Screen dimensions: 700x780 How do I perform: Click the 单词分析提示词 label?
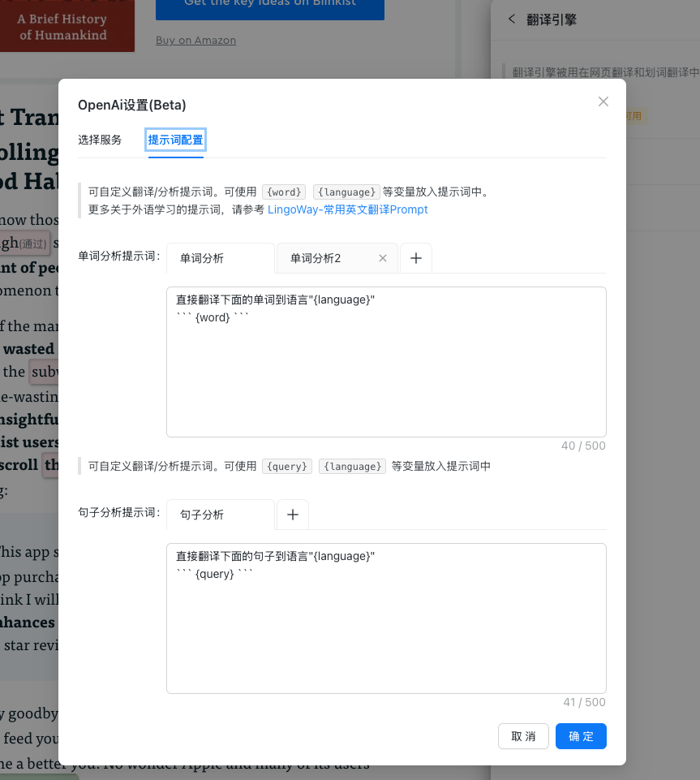click(119, 256)
